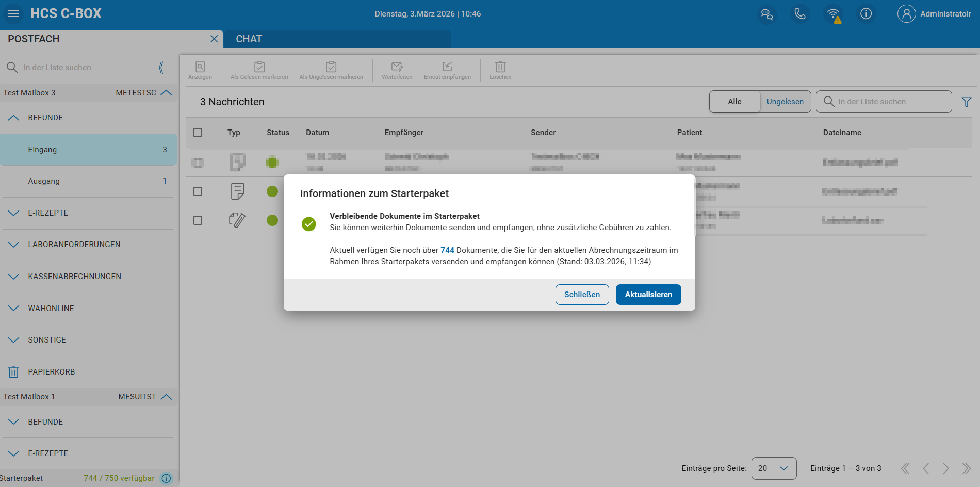Check the Wi-Fi connection warning icon

point(833,14)
